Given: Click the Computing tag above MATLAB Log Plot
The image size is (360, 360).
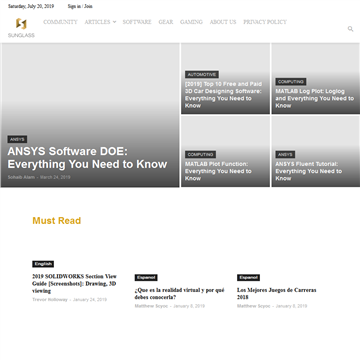Looking at the screenshot, I should click(x=291, y=82).
